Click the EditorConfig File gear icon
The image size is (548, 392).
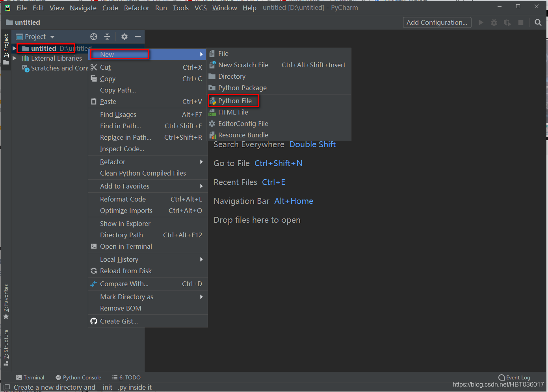tap(212, 124)
